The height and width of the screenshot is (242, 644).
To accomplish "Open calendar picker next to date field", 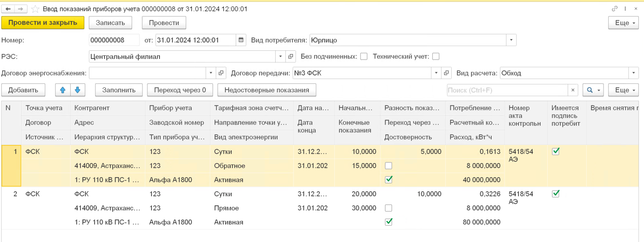I will coord(241,40).
